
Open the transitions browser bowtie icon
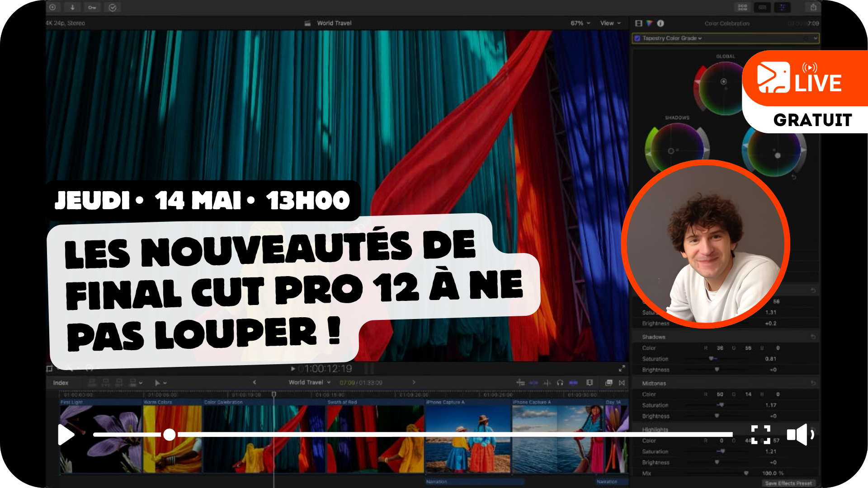(622, 383)
